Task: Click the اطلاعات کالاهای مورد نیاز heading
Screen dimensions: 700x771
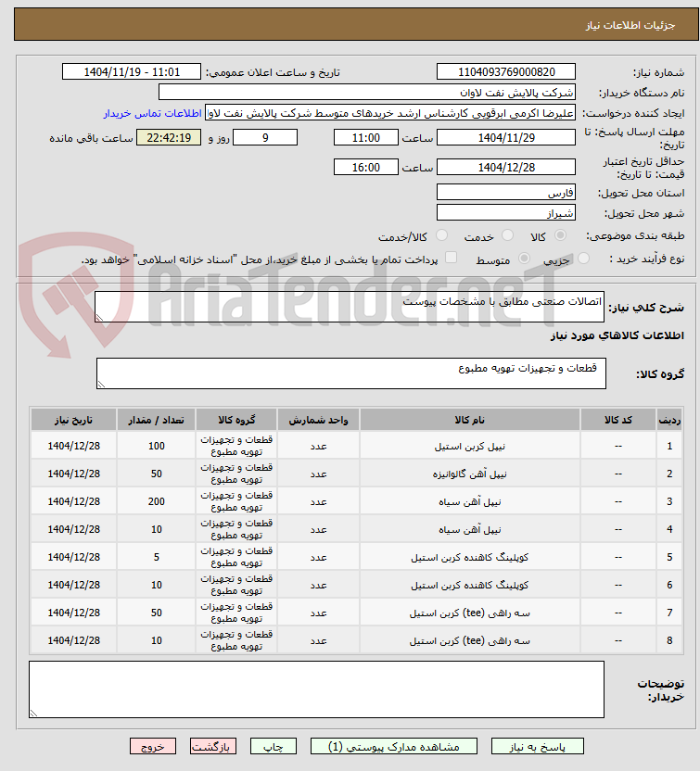Action: click(x=617, y=335)
